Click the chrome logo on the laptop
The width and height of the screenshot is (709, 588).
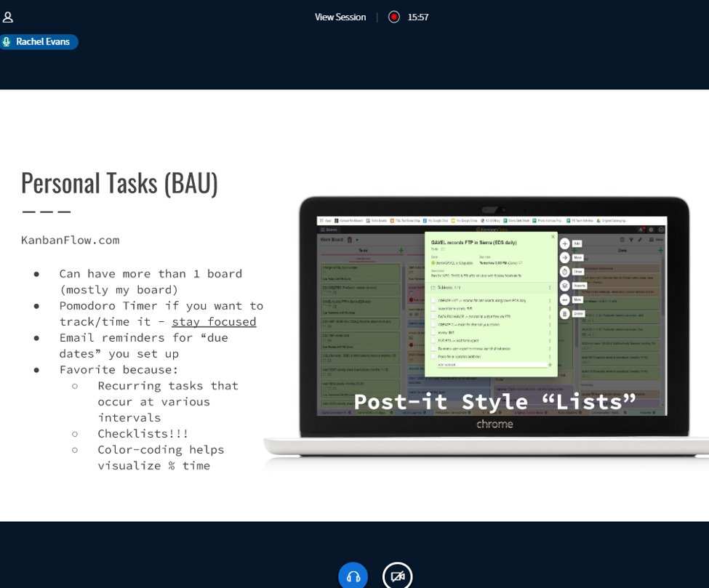494,424
